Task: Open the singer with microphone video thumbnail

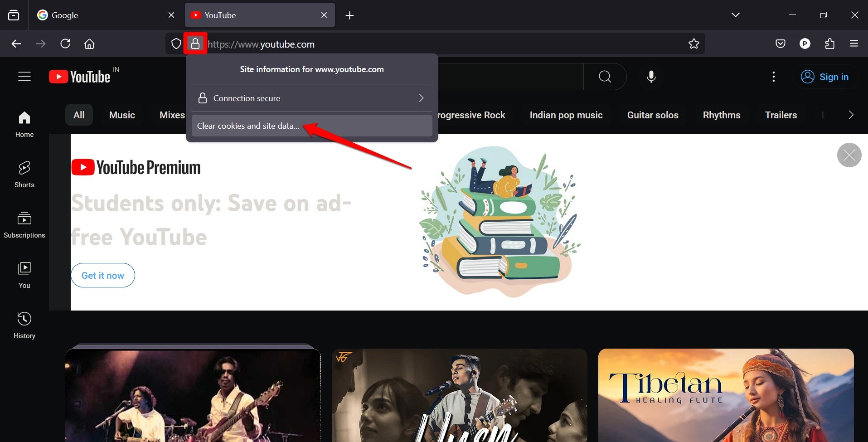Action: [459, 395]
